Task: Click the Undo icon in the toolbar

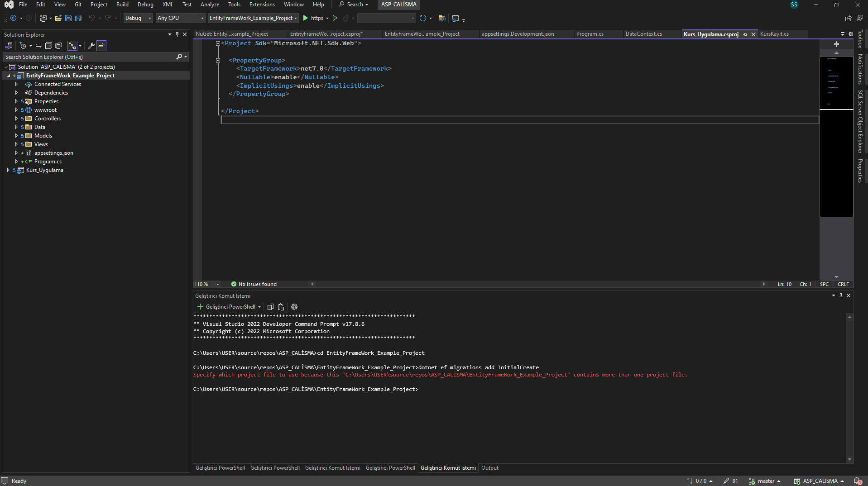Action: coord(92,18)
